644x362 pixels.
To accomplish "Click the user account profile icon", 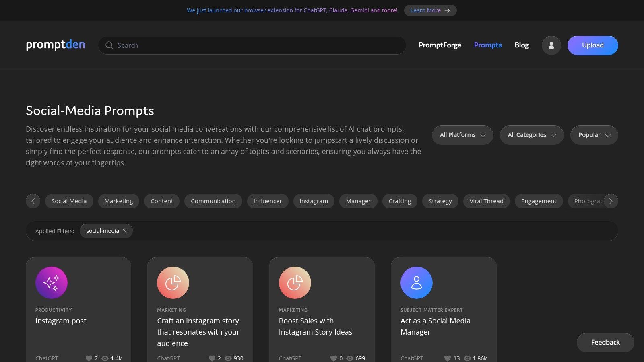I will (551, 45).
